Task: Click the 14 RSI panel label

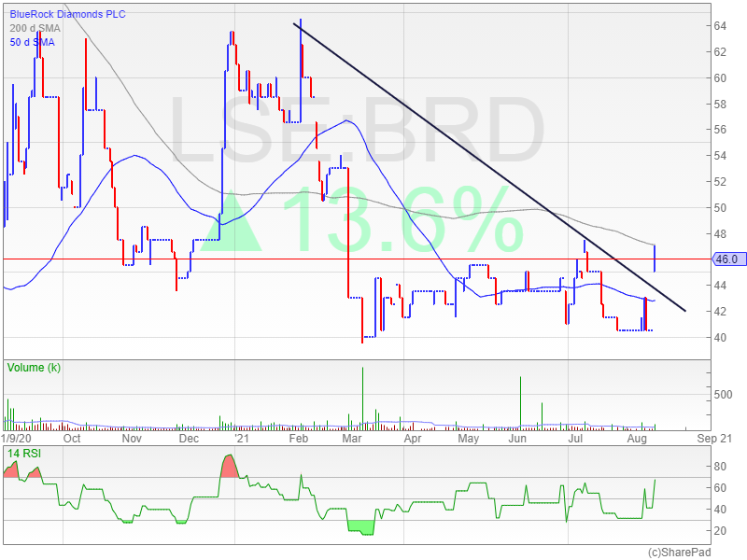Action: [24, 454]
